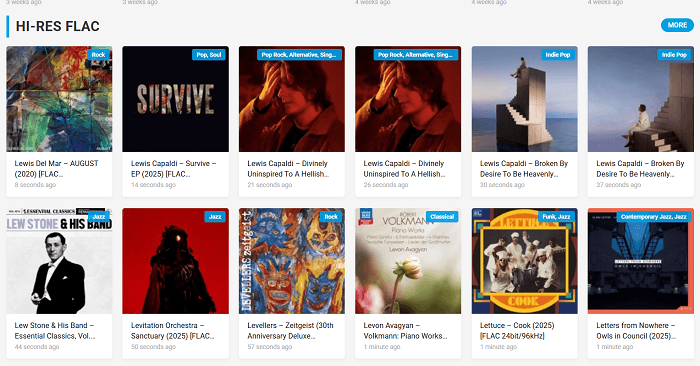700x366 pixels.
Task: Click the Jazz tag on Lew Stone cover
Action: [x=99, y=216]
